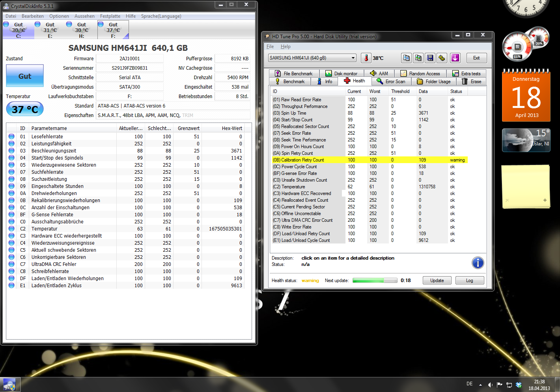Click blue status dot for Lesefehlerrate
The height and width of the screenshot is (392, 560).
coord(11,136)
